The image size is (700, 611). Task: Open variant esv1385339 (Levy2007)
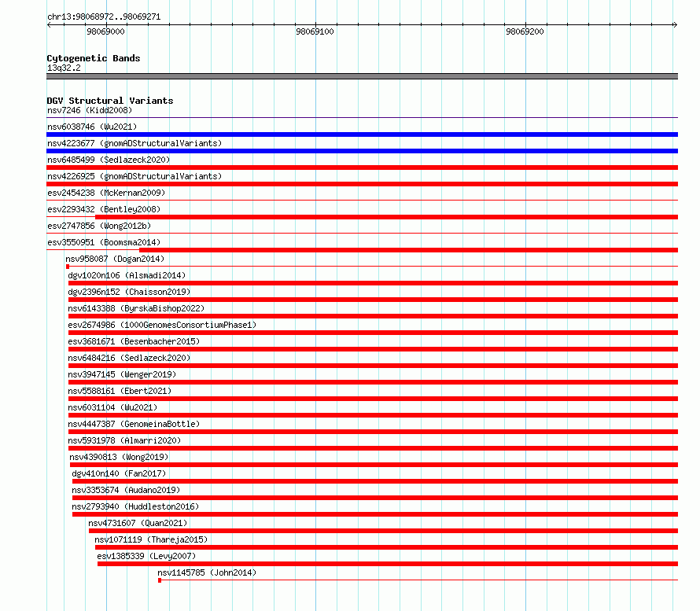(x=146, y=556)
